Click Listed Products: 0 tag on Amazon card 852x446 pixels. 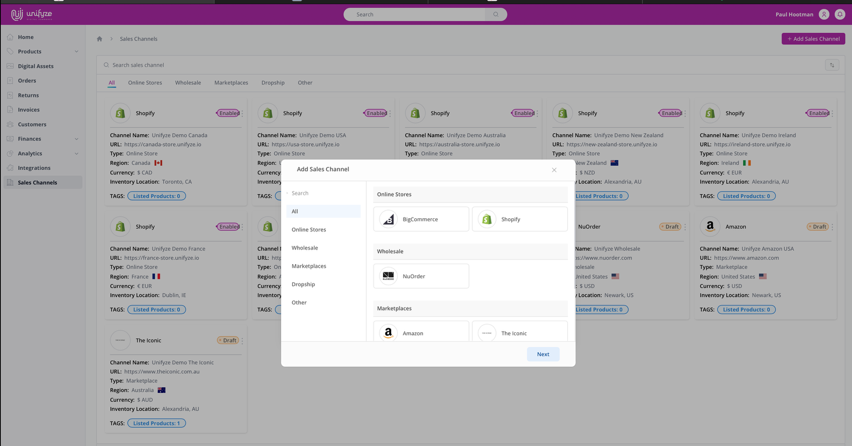[x=747, y=310]
